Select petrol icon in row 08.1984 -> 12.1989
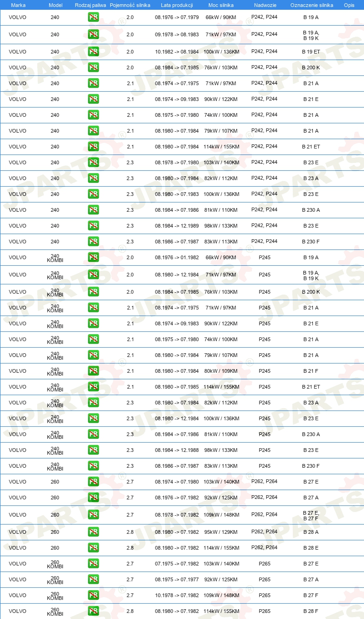Screen dimensions: 364x619 click(94, 226)
